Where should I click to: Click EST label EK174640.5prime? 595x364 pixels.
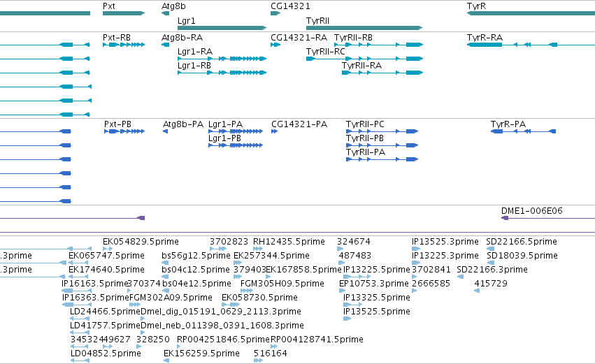pyautogui.click(x=107, y=270)
